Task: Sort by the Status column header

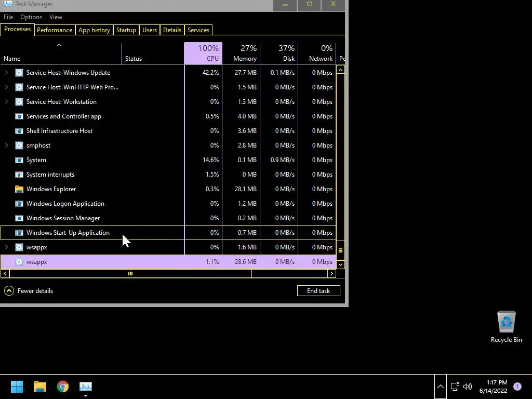Action: point(153,54)
